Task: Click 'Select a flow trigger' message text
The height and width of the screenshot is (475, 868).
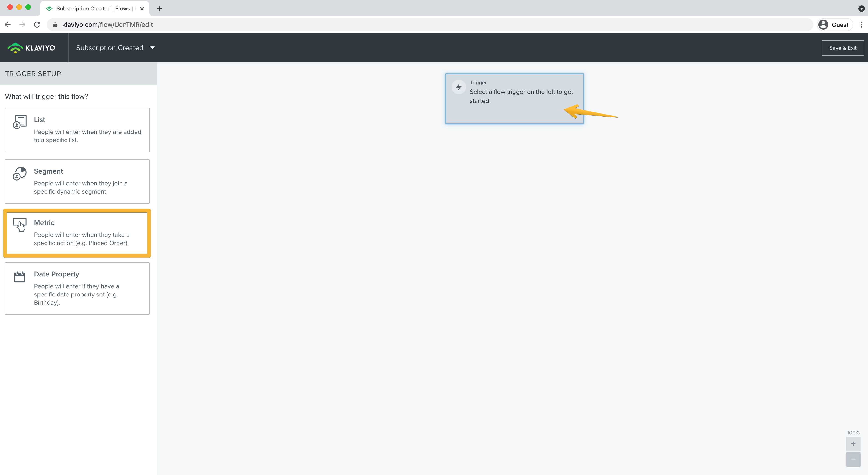Action: 521,96
